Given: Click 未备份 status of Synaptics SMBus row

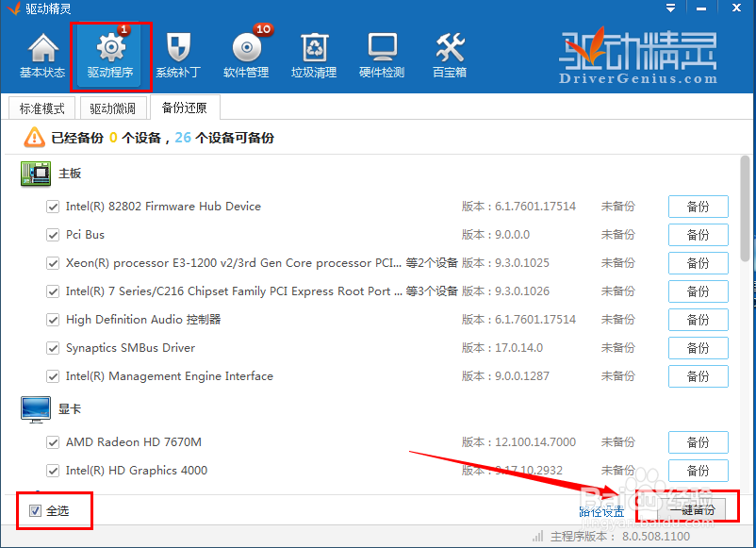Looking at the screenshot, I should pyautogui.click(x=618, y=348).
